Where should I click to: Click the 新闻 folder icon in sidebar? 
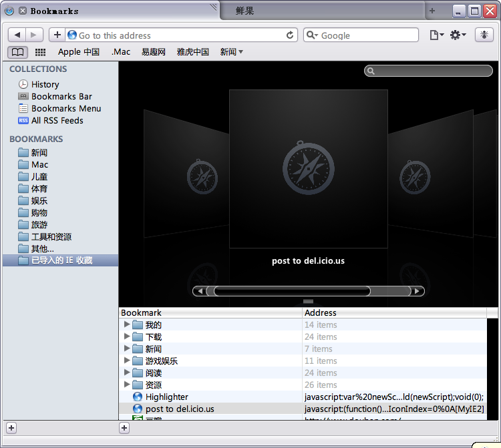pyautogui.click(x=23, y=153)
